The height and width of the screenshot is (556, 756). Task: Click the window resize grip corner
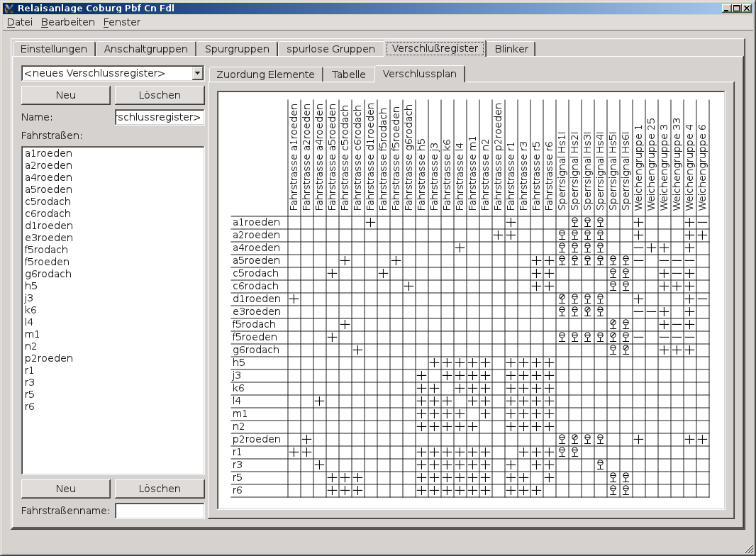(749, 549)
